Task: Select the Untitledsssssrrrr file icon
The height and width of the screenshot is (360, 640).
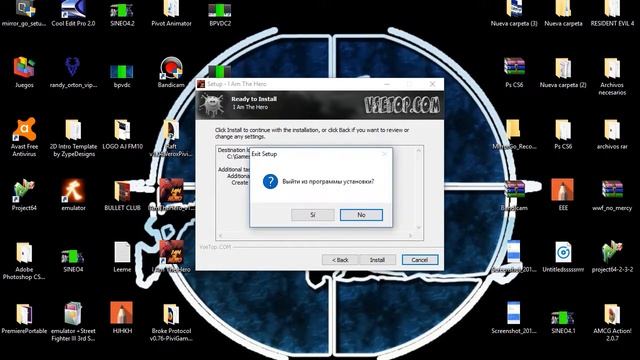Action: pos(563,257)
